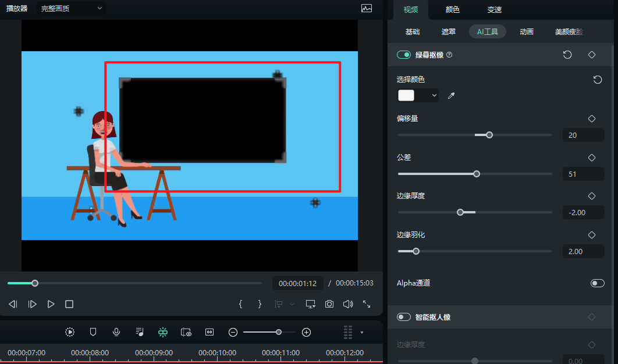Play the video in the preview

coord(51,304)
